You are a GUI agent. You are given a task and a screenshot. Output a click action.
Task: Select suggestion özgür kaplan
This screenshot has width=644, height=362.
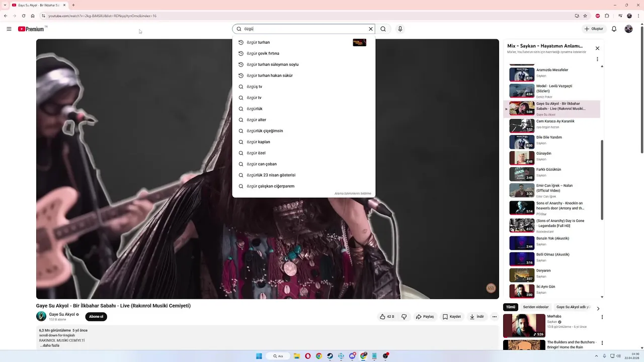(x=303, y=142)
